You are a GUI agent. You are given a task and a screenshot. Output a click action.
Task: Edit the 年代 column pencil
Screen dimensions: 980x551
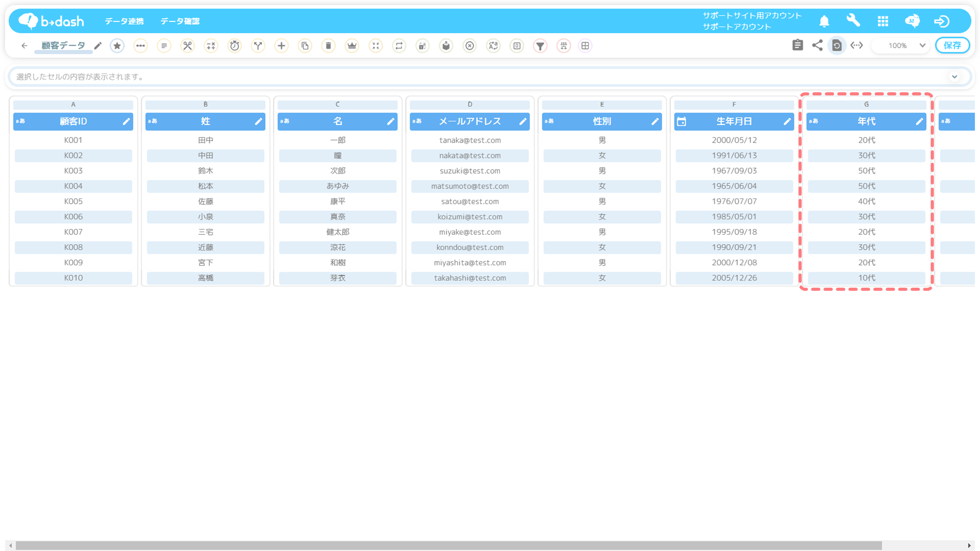919,121
